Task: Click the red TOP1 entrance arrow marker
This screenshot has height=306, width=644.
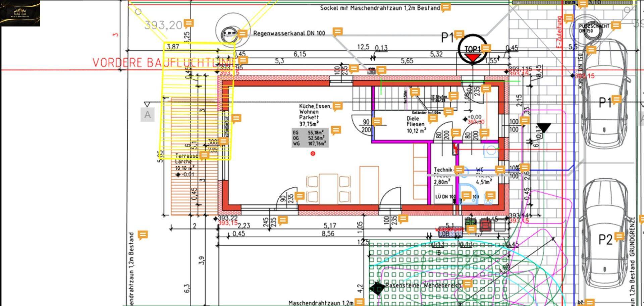Action: click(473, 58)
